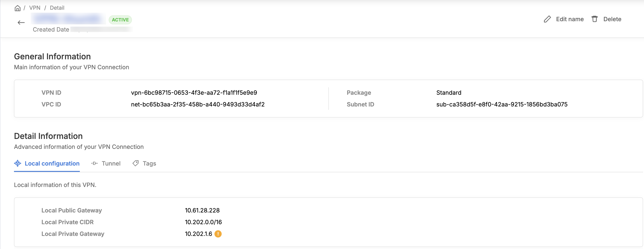Open the Tags tab
This screenshot has width=644, height=249.
coord(149,164)
